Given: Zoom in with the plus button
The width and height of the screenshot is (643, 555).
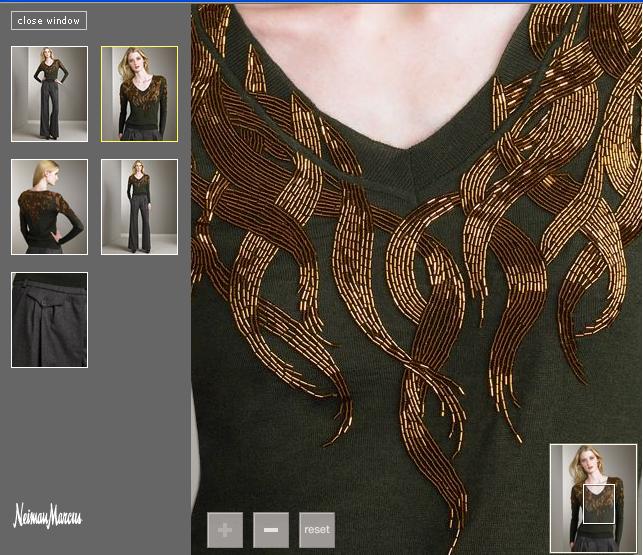Looking at the screenshot, I should (224, 529).
